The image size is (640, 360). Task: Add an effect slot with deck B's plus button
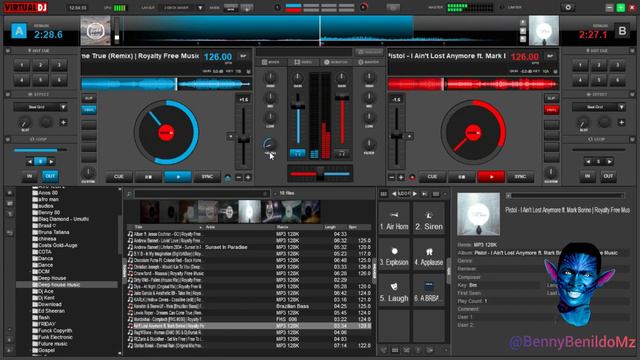(621, 122)
